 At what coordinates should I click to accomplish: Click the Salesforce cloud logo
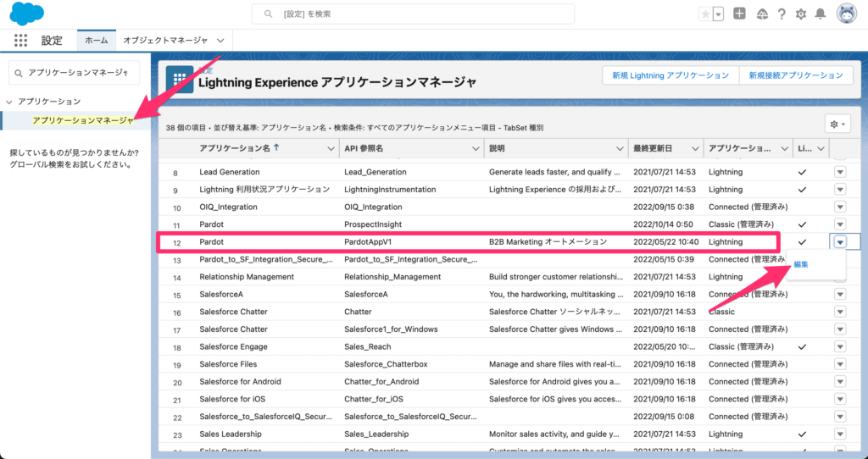pos(26,14)
